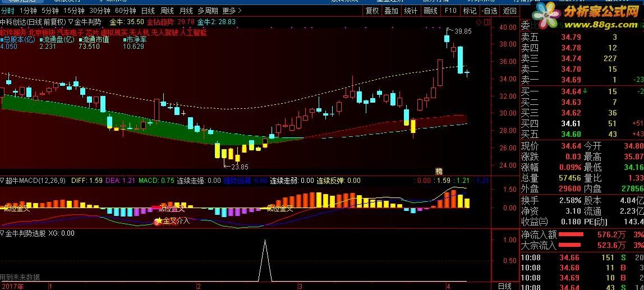Viewport: 644px width, 290px height.
Task: Select the 买一 order row at 34.64
Action: pos(582,91)
